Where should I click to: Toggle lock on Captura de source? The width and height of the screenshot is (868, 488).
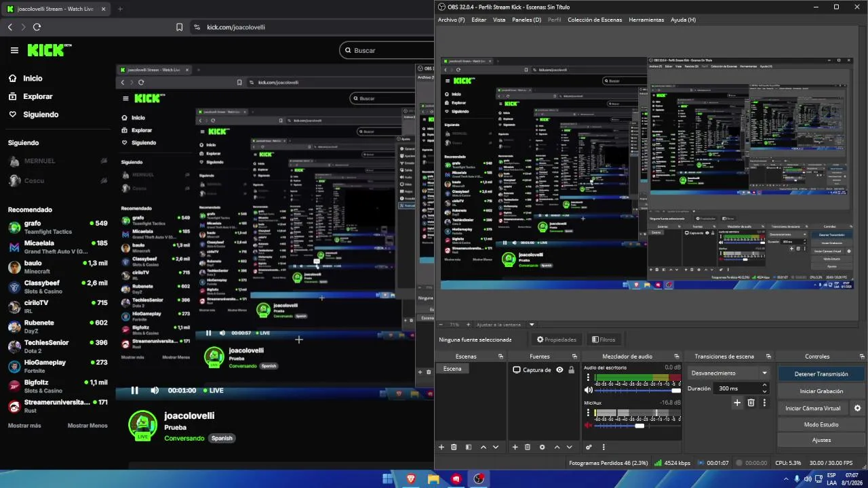(x=571, y=369)
